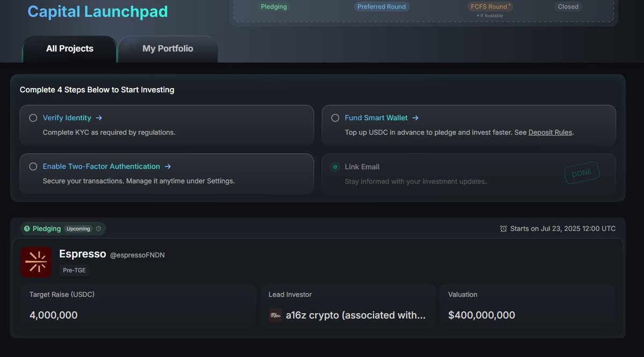Click the Link Email step title
Image resolution: width=644 pixels, height=357 pixels.
pyautogui.click(x=362, y=167)
